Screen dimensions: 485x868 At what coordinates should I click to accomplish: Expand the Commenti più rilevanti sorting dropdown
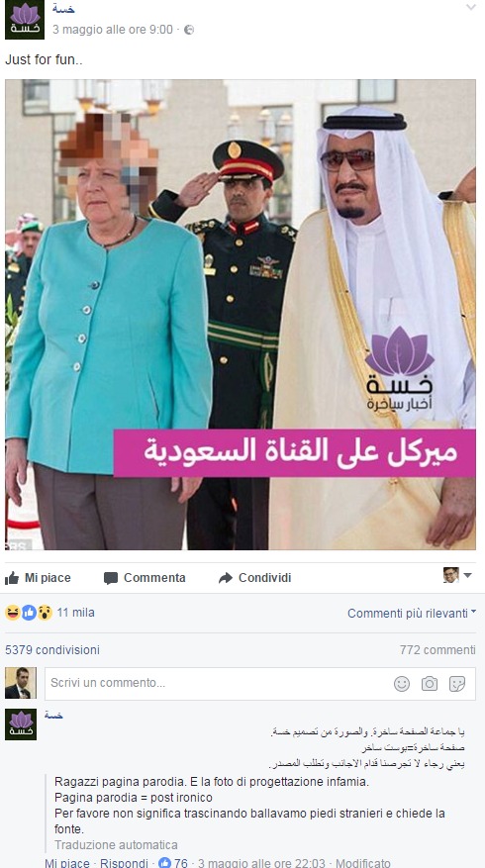coord(412,613)
